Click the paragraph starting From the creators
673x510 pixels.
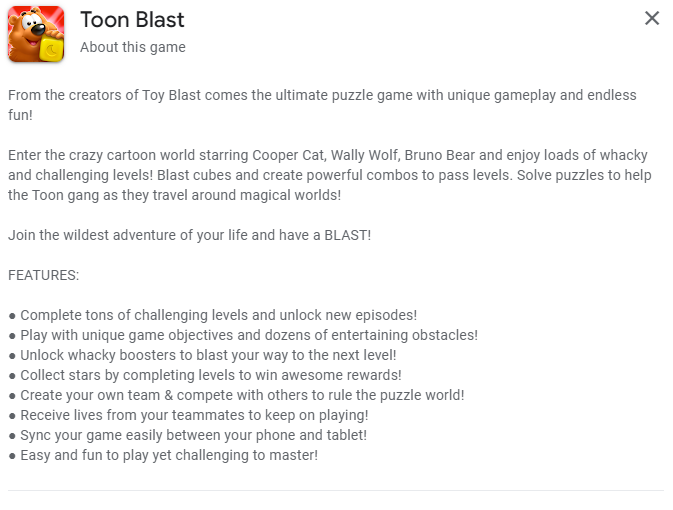click(x=322, y=105)
